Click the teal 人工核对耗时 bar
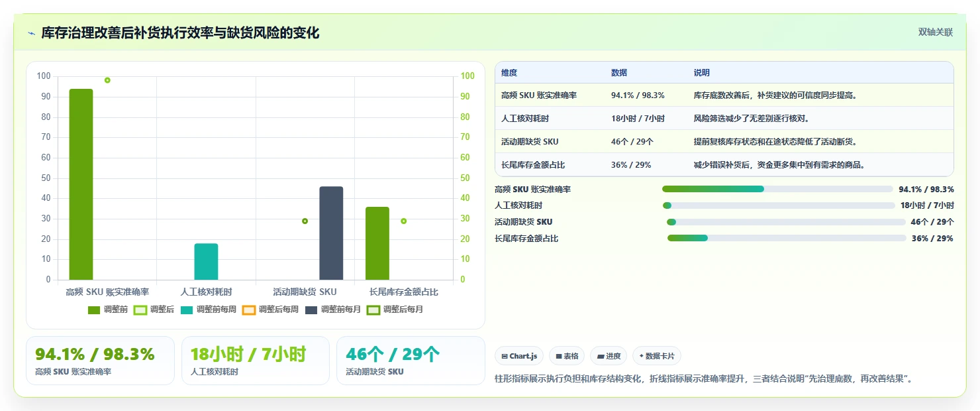 tap(206, 261)
